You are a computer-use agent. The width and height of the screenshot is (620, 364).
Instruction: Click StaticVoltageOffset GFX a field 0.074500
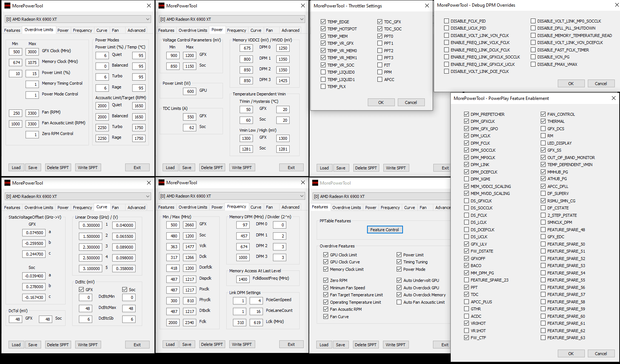[x=33, y=233]
